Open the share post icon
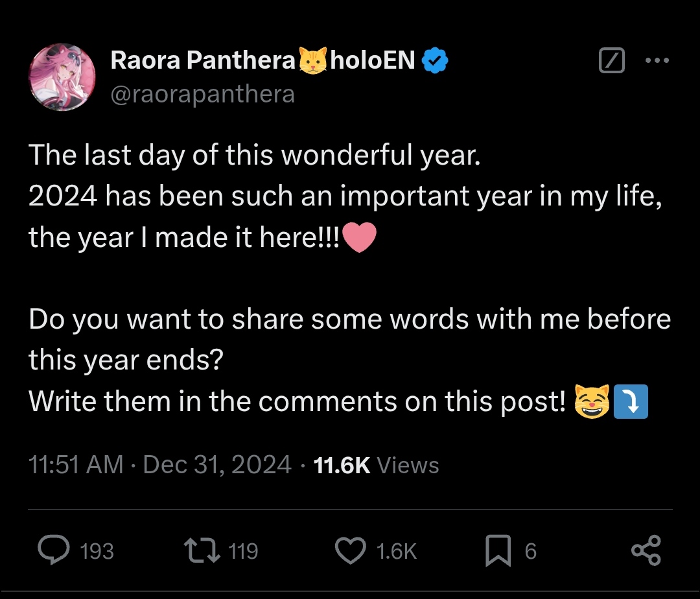The width and height of the screenshot is (700, 599). point(646,551)
